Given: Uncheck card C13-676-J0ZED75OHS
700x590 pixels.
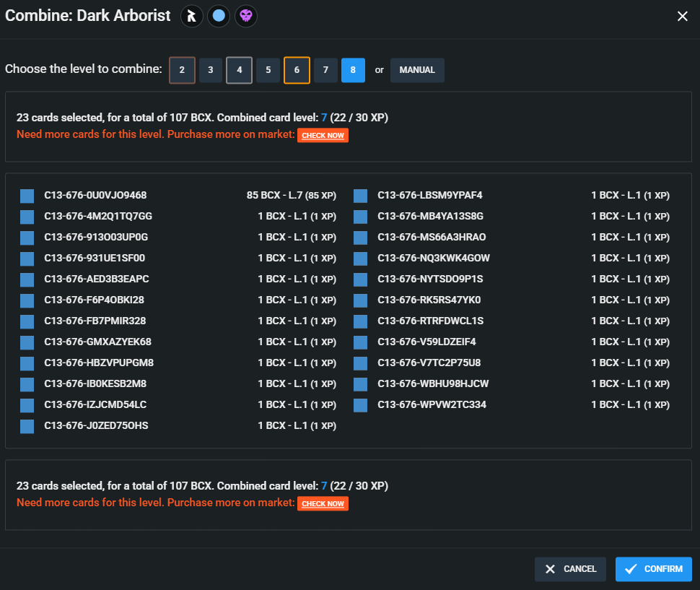Looking at the screenshot, I should pos(27,426).
